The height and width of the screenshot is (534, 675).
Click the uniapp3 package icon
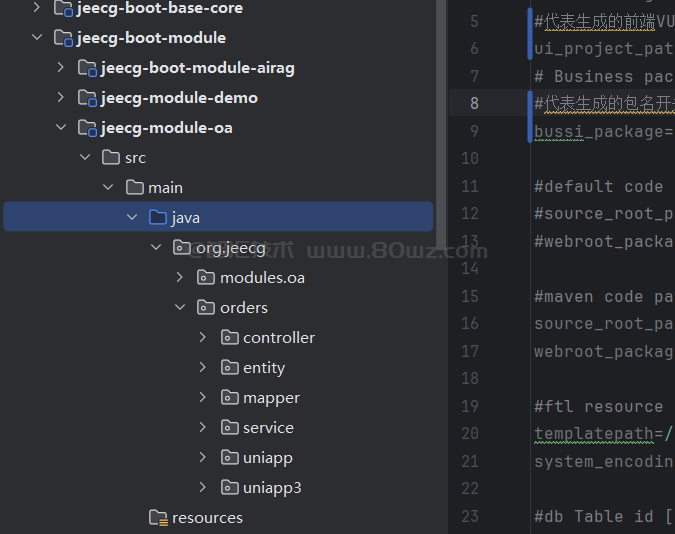click(x=229, y=487)
